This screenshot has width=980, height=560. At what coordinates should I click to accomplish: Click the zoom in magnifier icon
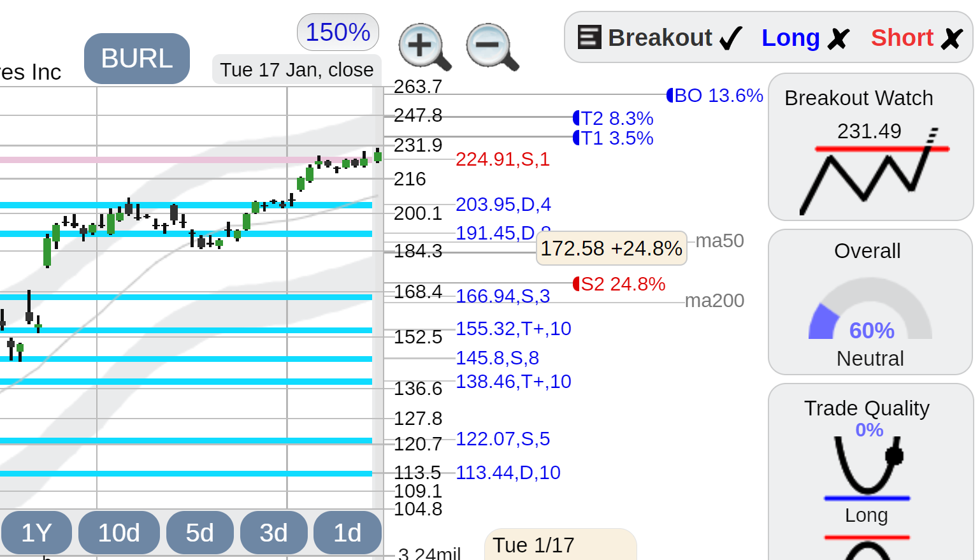click(425, 47)
